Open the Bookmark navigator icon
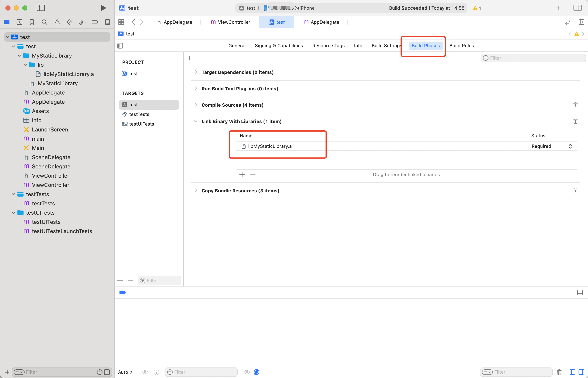 pyautogui.click(x=32, y=22)
